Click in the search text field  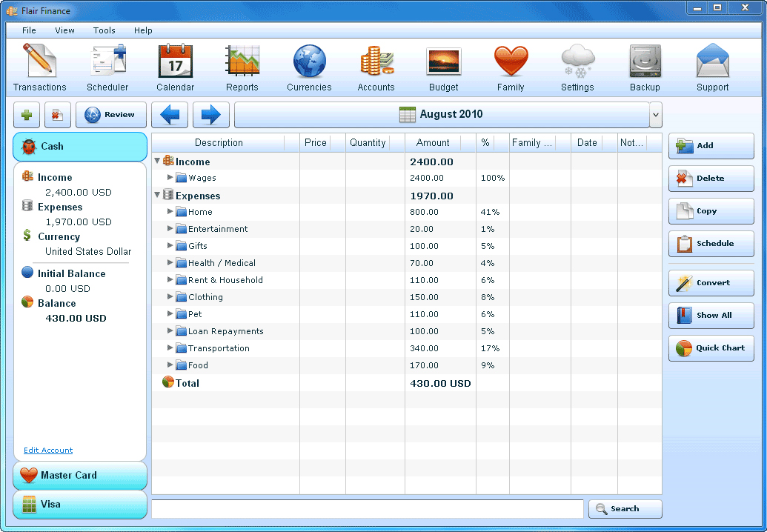click(367, 509)
